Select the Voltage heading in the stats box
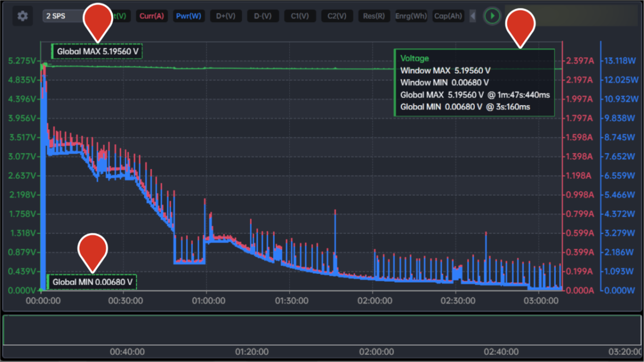 415,58
